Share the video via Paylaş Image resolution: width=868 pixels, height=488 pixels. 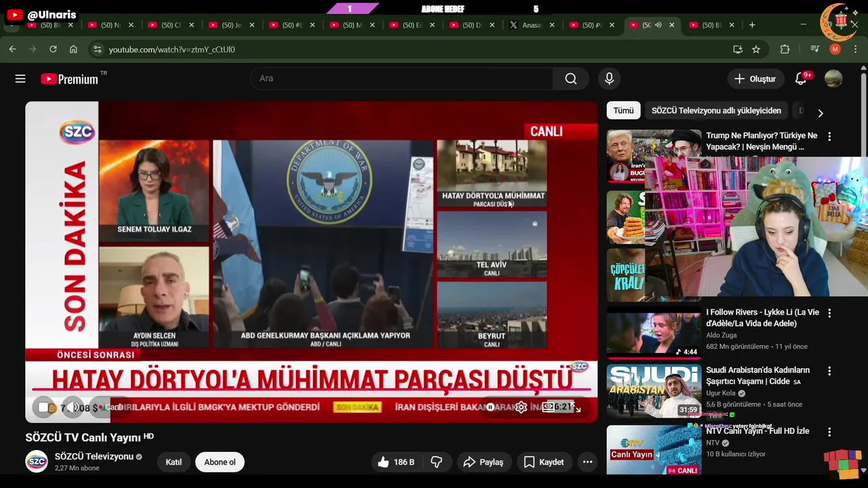point(483,462)
